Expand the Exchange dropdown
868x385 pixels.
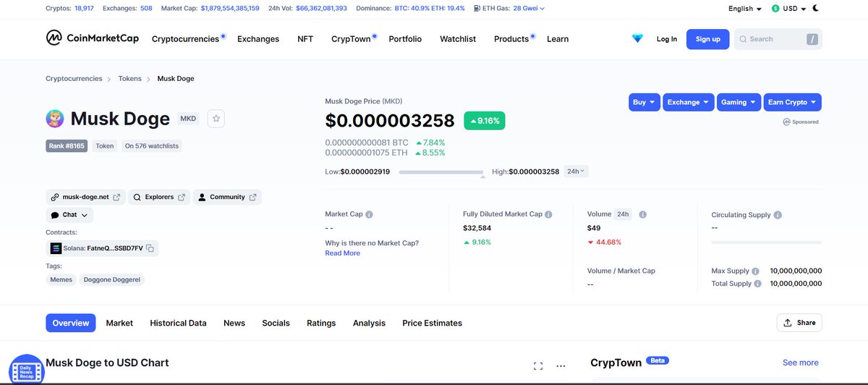(x=689, y=102)
